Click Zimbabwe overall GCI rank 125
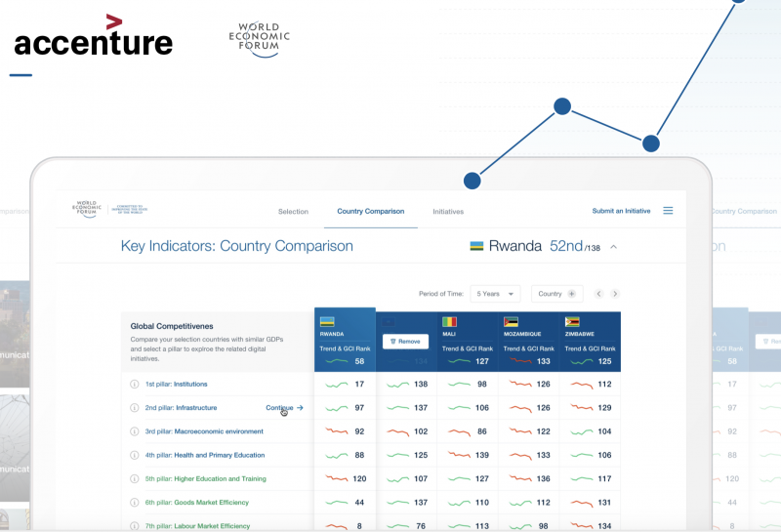The image size is (781, 532). coord(604,361)
